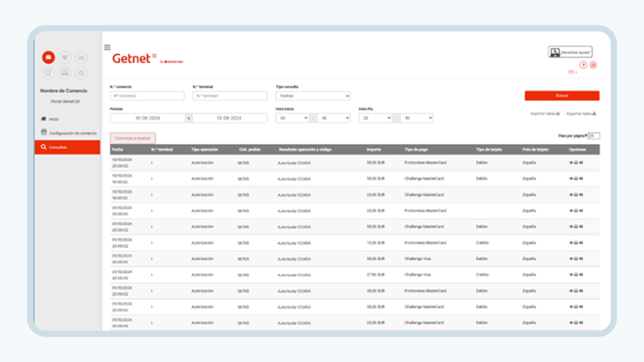Focus the N.º comercio input field
This screenshot has height=362, width=644.
click(x=147, y=96)
